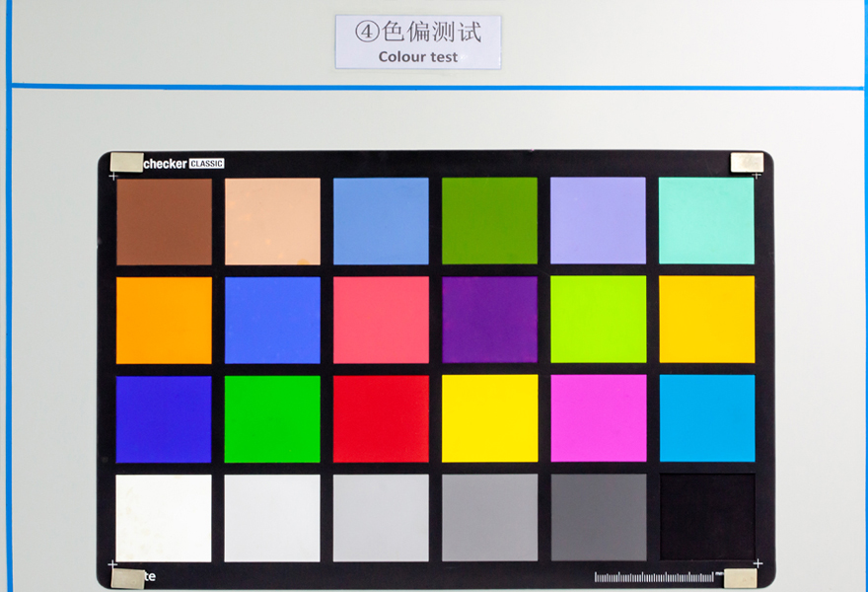Click the magenta patch
The width and height of the screenshot is (868, 592).
pos(599,418)
